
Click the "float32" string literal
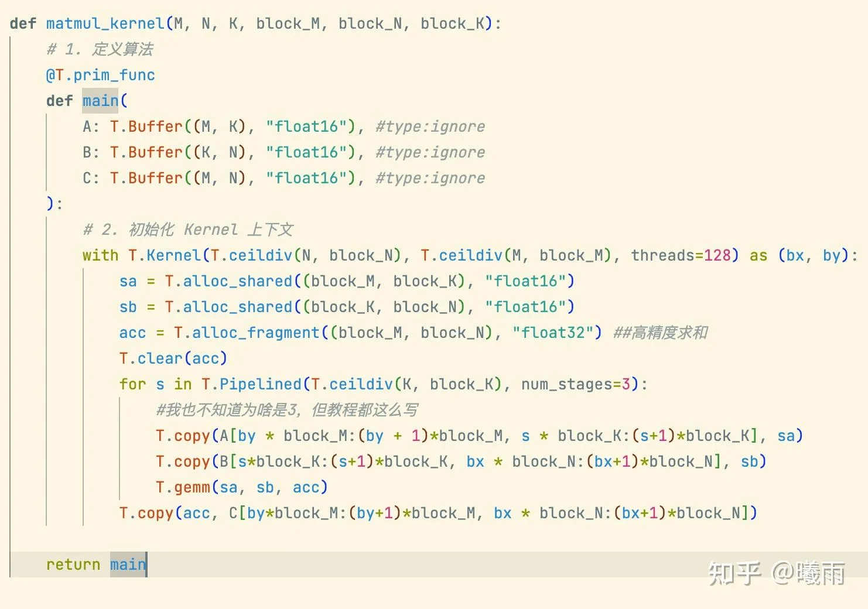pyautogui.click(x=553, y=333)
